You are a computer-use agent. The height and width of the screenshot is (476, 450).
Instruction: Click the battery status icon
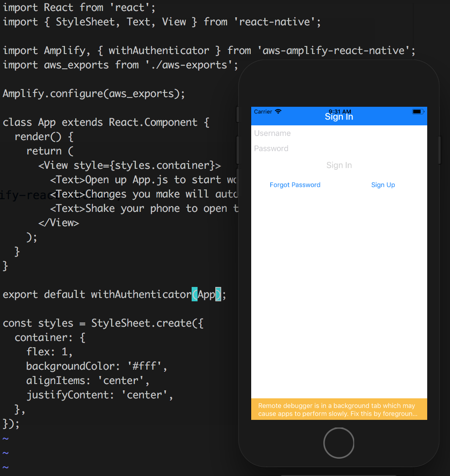pos(418,112)
